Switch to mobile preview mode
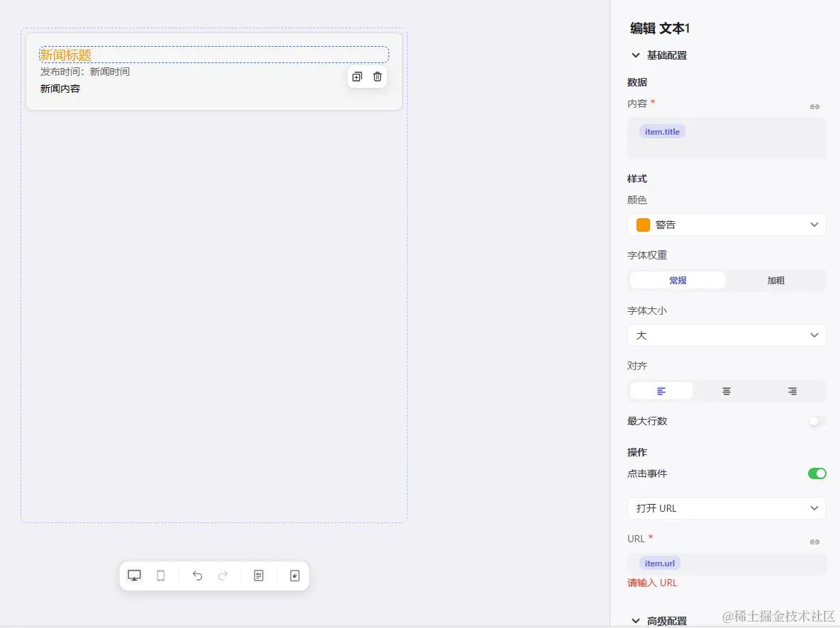 tap(160, 576)
